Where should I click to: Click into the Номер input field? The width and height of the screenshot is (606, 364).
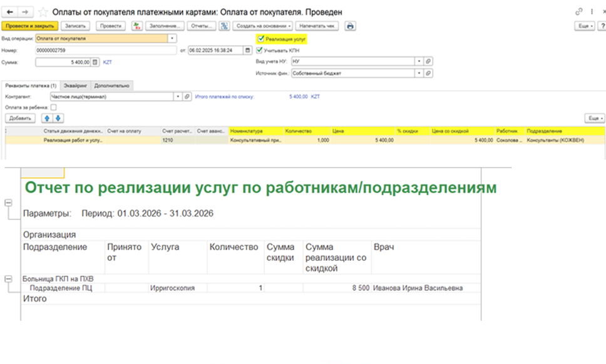[x=106, y=50]
